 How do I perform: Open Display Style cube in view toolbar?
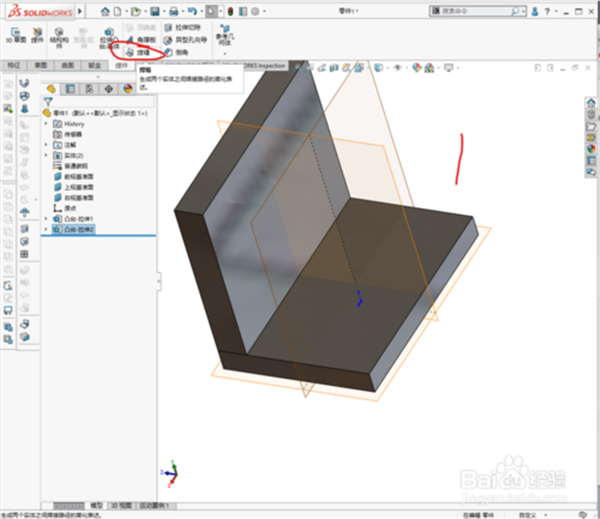tap(378, 68)
